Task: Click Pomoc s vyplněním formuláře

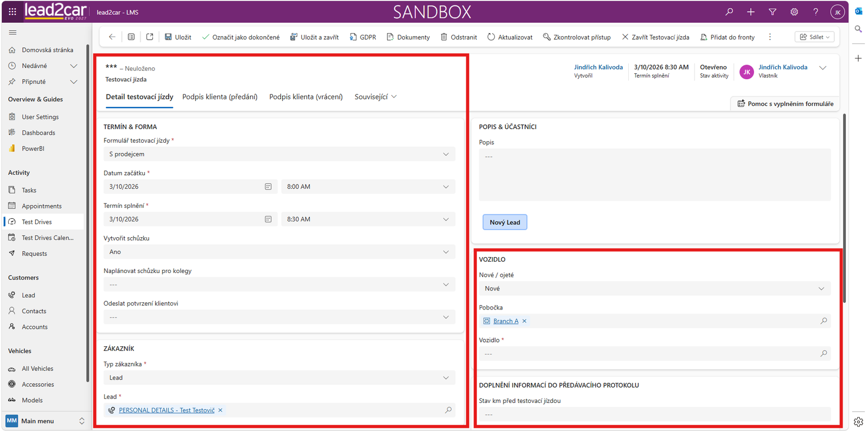Action: [785, 104]
